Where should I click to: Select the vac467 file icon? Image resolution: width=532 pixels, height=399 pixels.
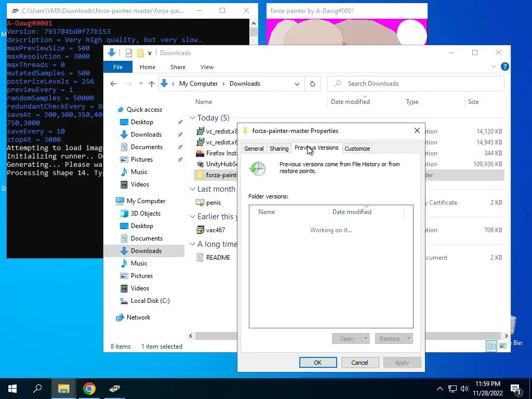[200, 230]
